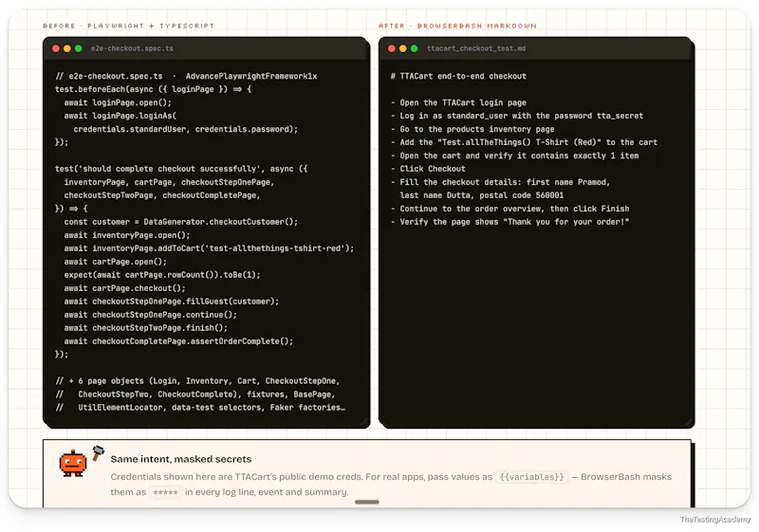
Task: Click the "Log in as standard_user" step
Action: pyautogui.click(x=517, y=116)
